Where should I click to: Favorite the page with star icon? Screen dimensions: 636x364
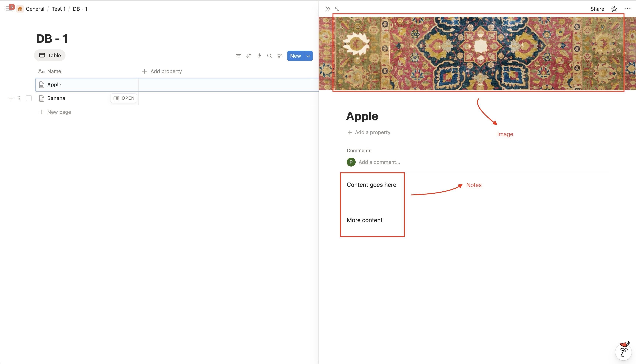[614, 9]
